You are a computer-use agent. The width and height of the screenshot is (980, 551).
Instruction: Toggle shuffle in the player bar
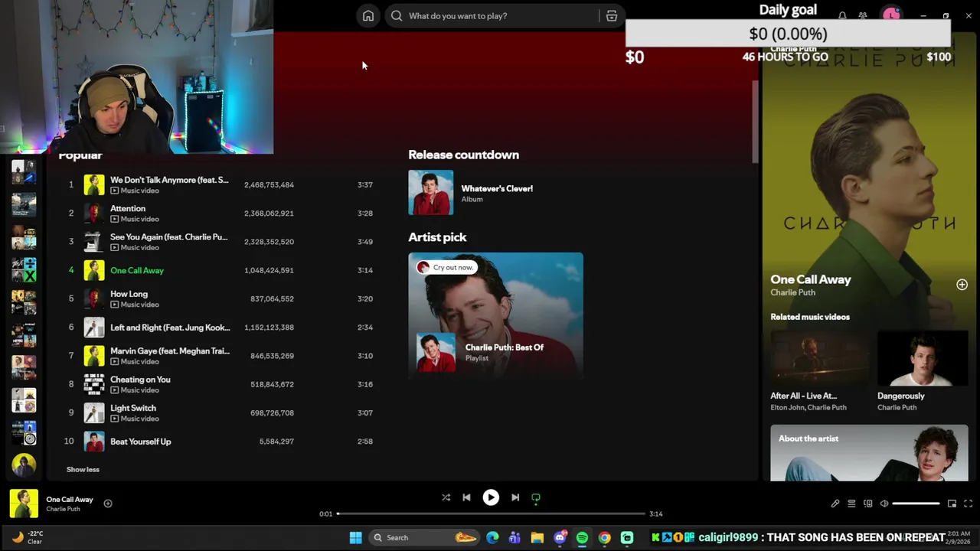(446, 497)
